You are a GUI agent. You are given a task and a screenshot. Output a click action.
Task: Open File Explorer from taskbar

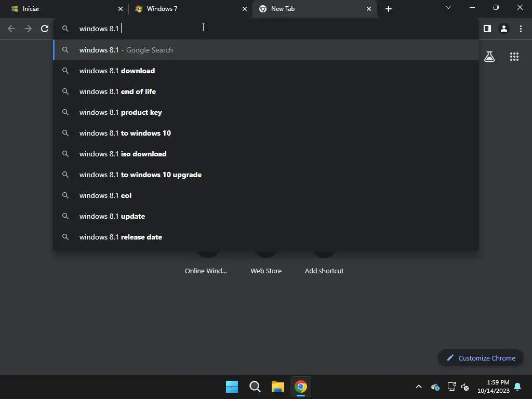[278, 387]
